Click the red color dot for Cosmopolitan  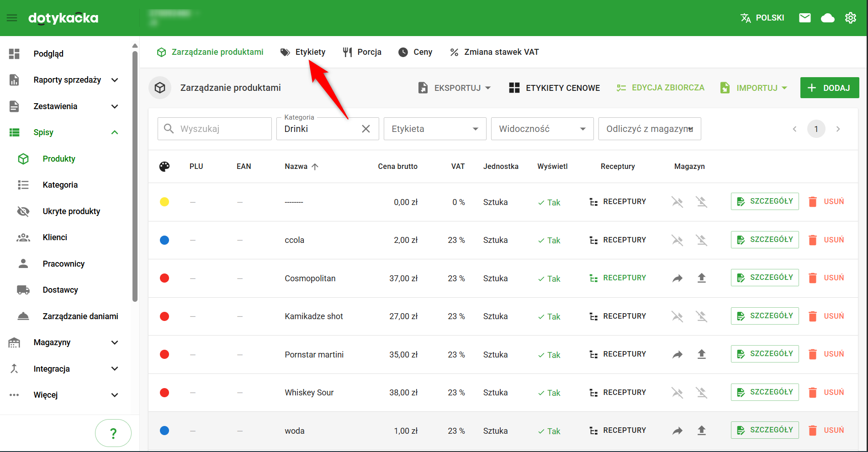click(x=164, y=278)
